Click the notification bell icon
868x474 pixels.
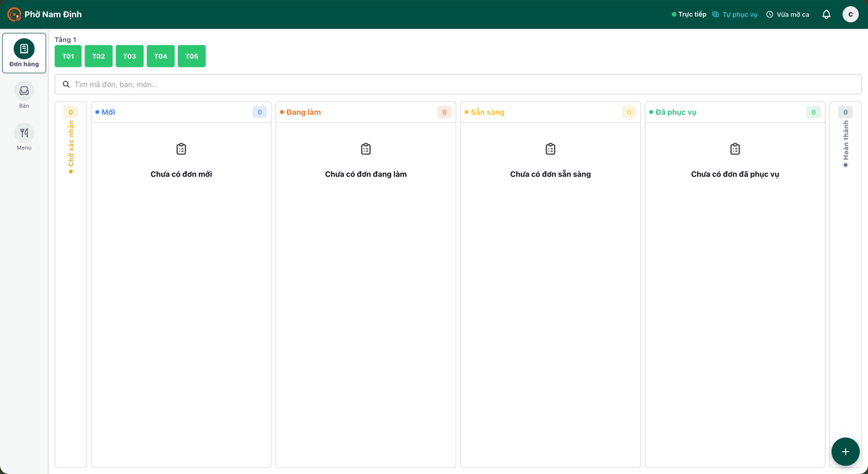(x=826, y=14)
